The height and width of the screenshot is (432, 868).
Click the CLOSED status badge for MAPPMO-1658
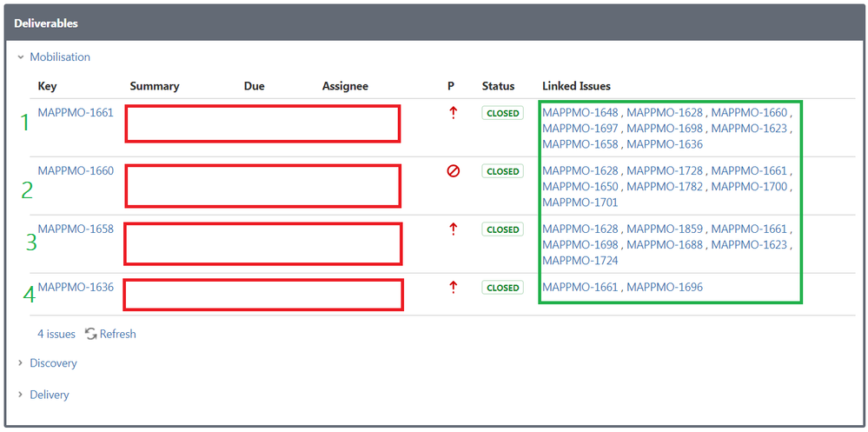coord(503,229)
